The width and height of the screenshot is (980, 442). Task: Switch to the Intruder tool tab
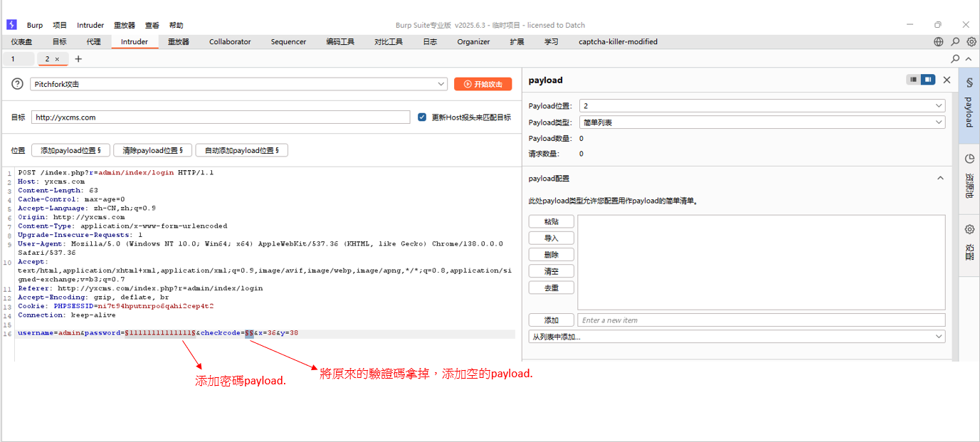(135, 42)
